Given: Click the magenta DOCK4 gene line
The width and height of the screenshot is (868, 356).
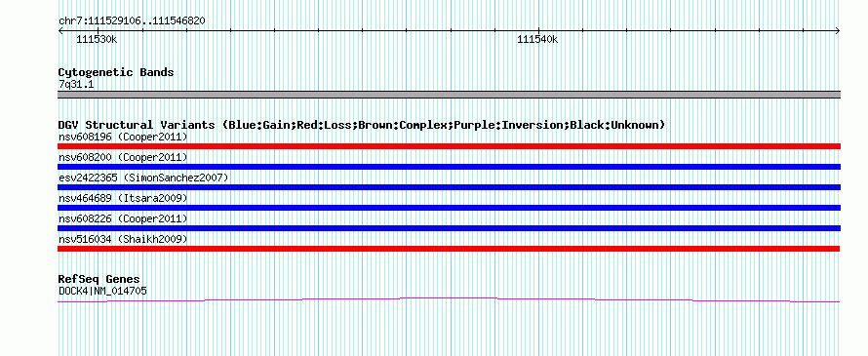Looking at the screenshot, I should (x=449, y=299).
